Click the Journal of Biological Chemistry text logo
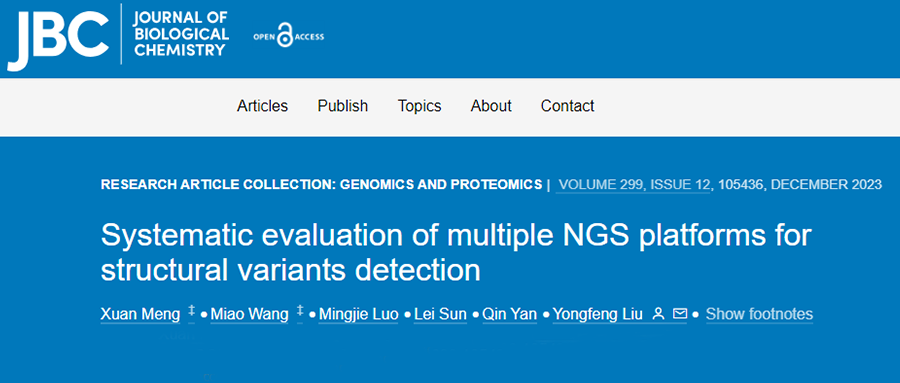This screenshot has width=900, height=383. (181, 34)
